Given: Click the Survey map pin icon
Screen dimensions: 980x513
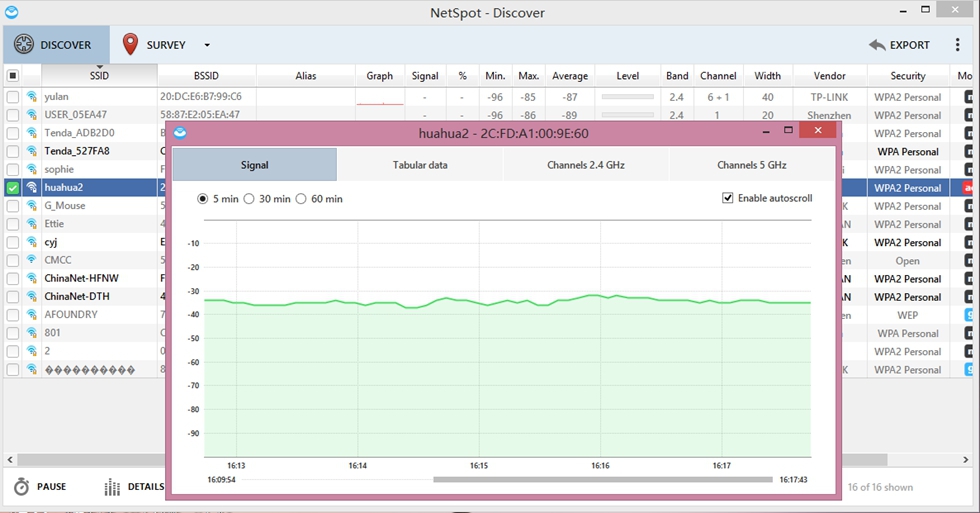Looking at the screenshot, I should point(130,44).
